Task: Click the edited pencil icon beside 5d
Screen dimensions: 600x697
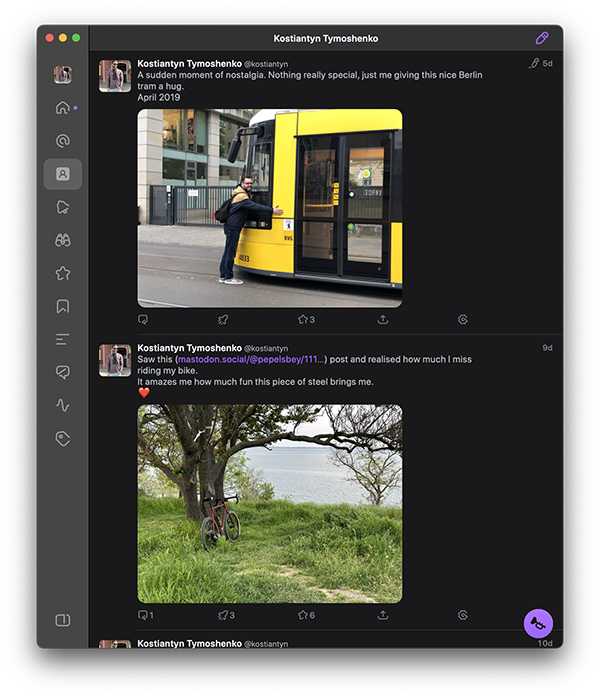Action: pyautogui.click(x=534, y=63)
